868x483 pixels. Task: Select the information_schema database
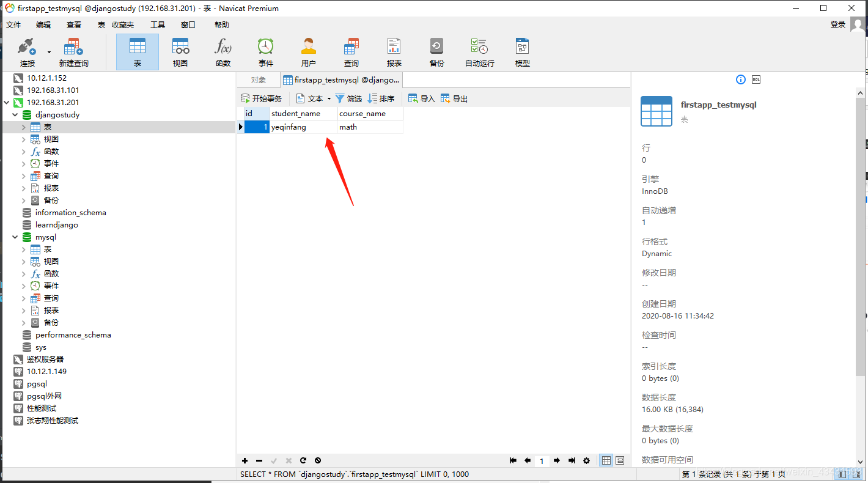70,213
